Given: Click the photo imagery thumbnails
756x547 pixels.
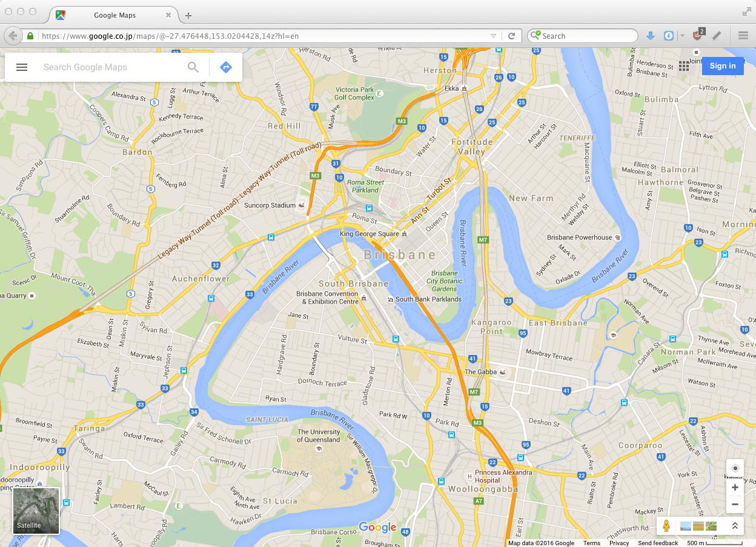Looking at the screenshot, I should (698, 526).
